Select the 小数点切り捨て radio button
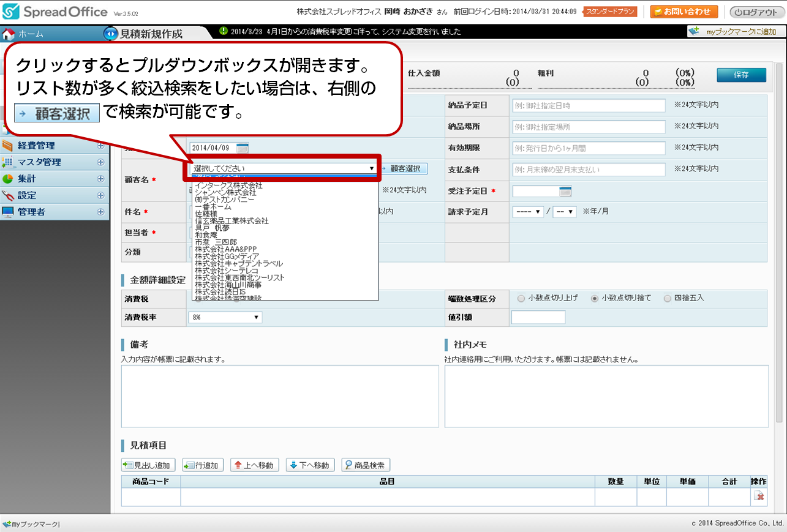Image resolution: width=787 pixels, height=532 pixels. [594, 298]
